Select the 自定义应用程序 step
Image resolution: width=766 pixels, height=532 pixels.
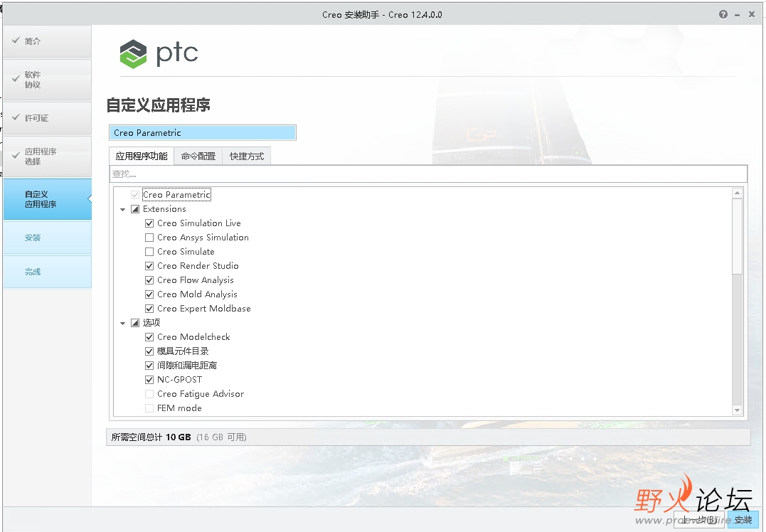coord(48,199)
